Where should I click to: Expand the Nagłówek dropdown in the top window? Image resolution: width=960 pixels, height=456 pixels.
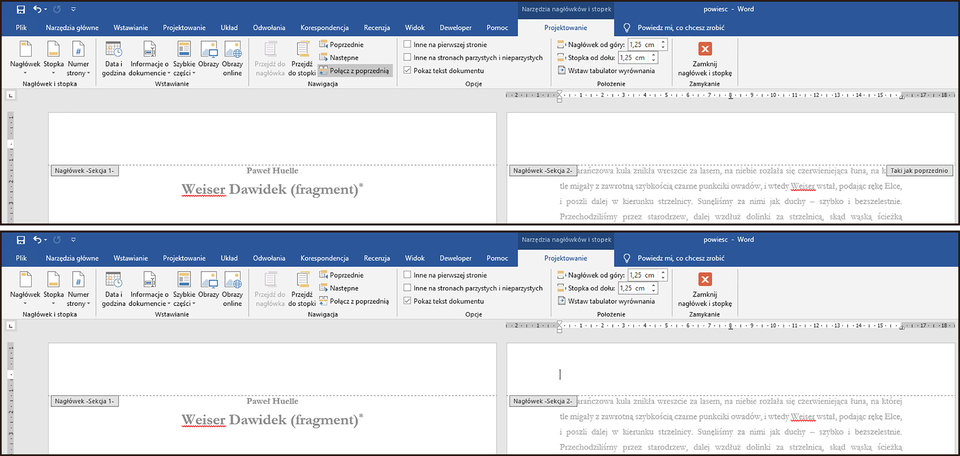24,72
